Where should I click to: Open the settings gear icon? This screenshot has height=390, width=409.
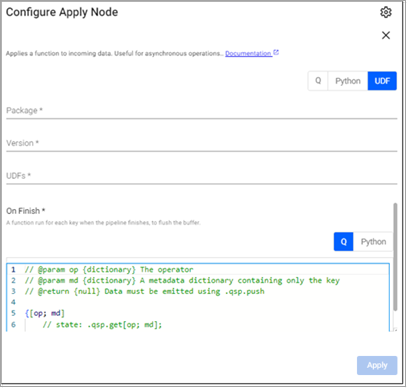pos(386,12)
